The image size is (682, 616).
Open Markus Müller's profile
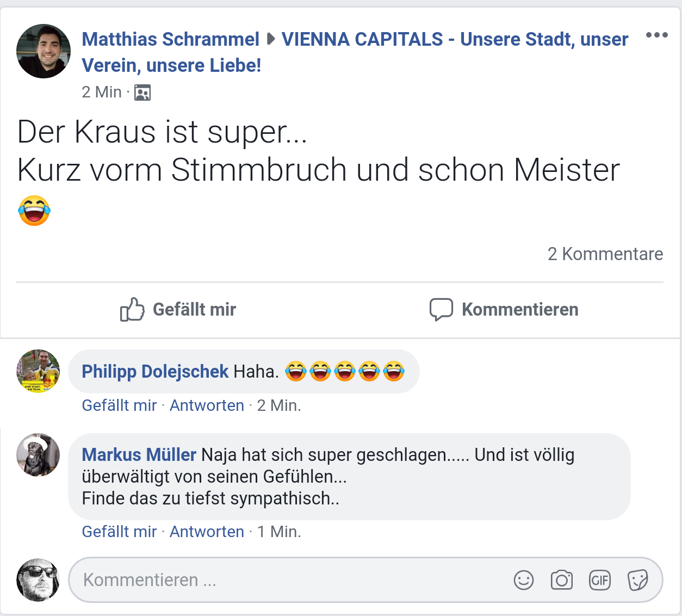click(x=139, y=454)
